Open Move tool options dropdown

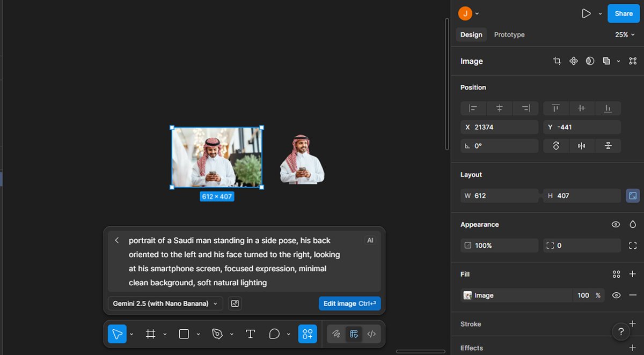[x=132, y=334]
